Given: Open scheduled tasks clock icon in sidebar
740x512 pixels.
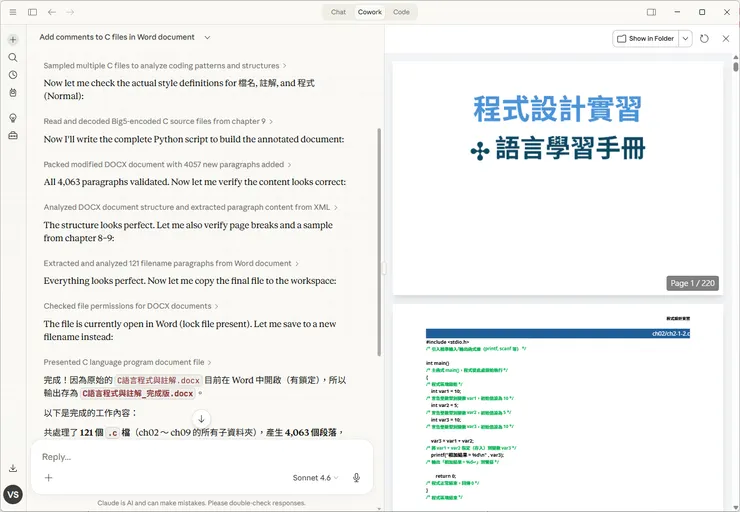Looking at the screenshot, I should 13,75.
